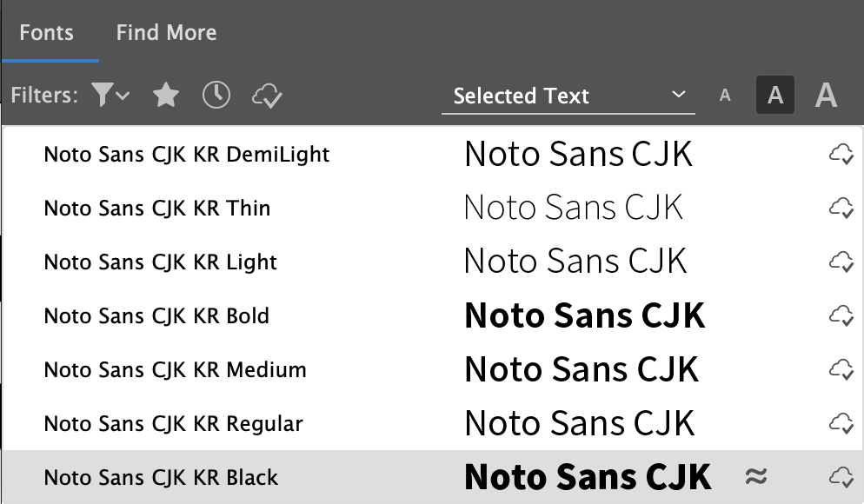This screenshot has width=864, height=504.
Task: Click cloud icon on the Black row
Action: (x=841, y=477)
